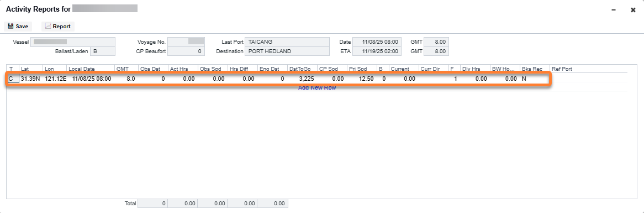Click the Save floppy disk icon
Viewport: 644px width, 213px height.
[x=10, y=27]
